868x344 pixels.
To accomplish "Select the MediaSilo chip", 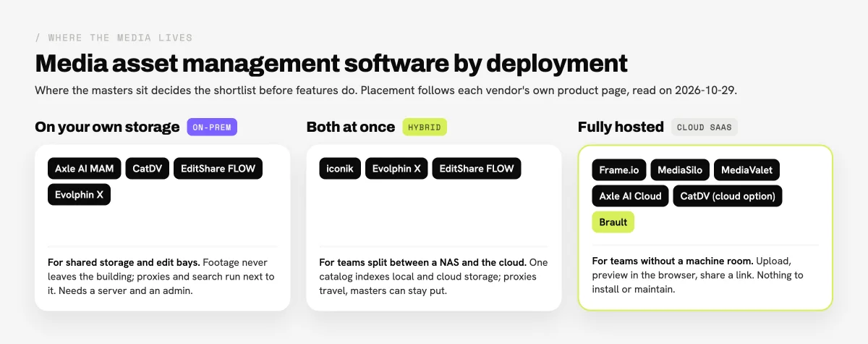I will (680, 170).
